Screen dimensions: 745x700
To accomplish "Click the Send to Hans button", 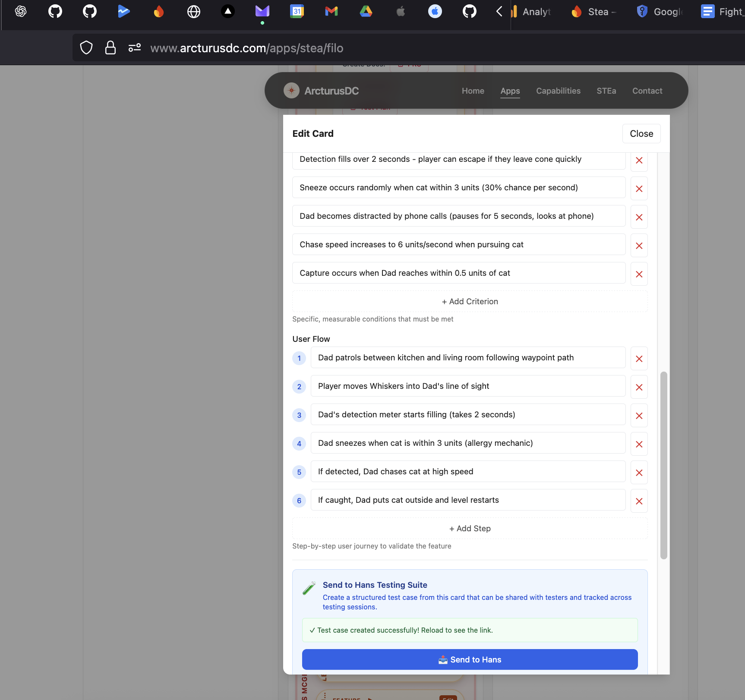I will (470, 660).
